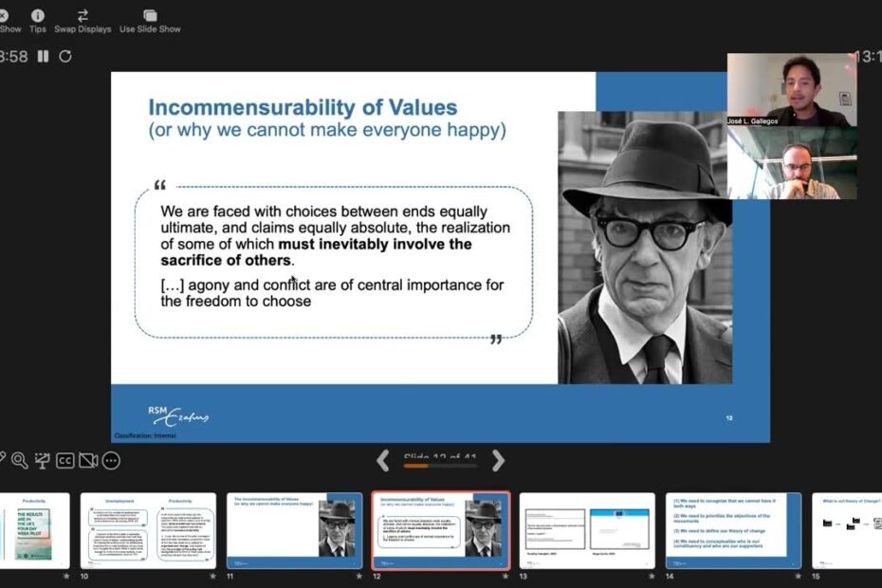The image size is (882, 588).
Task: Reset the timer with the circular arrow
Action: coord(65,56)
